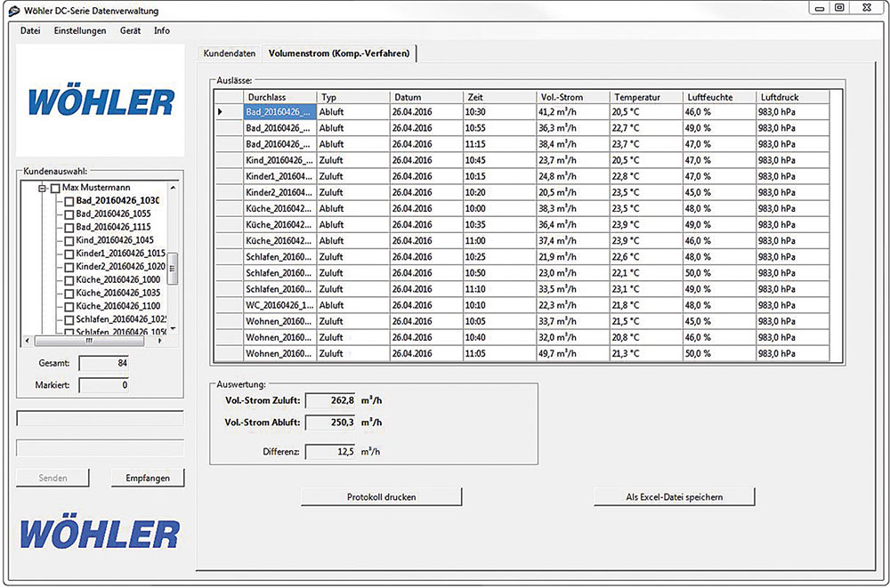Sort by the Zeit column header

pyautogui.click(x=499, y=97)
